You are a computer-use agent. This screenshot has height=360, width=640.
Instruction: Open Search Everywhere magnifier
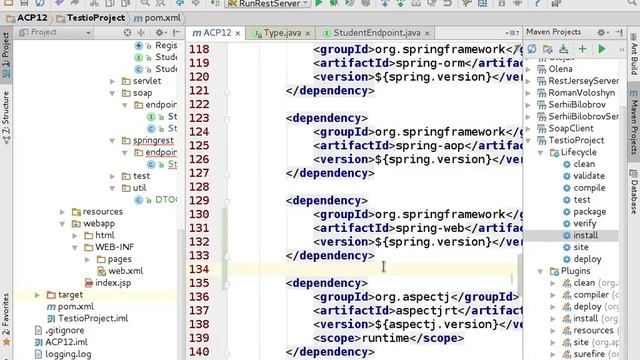(632, 3)
